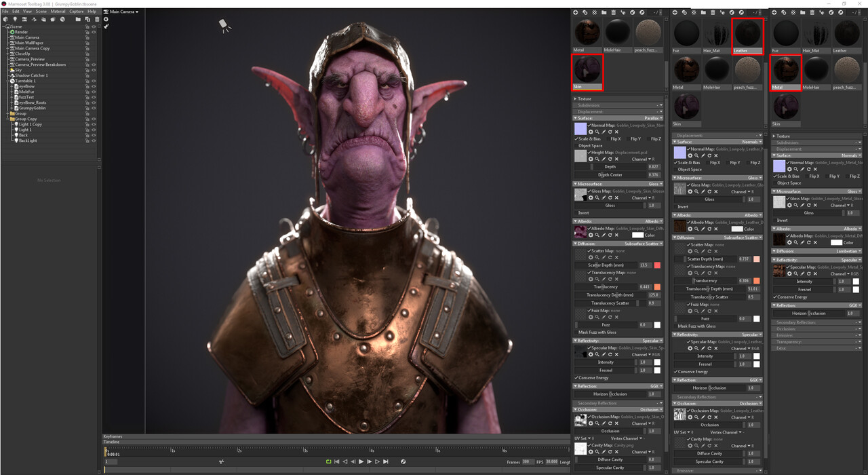Open the Scene menu
Image resolution: width=868 pixels, height=475 pixels.
(41, 12)
